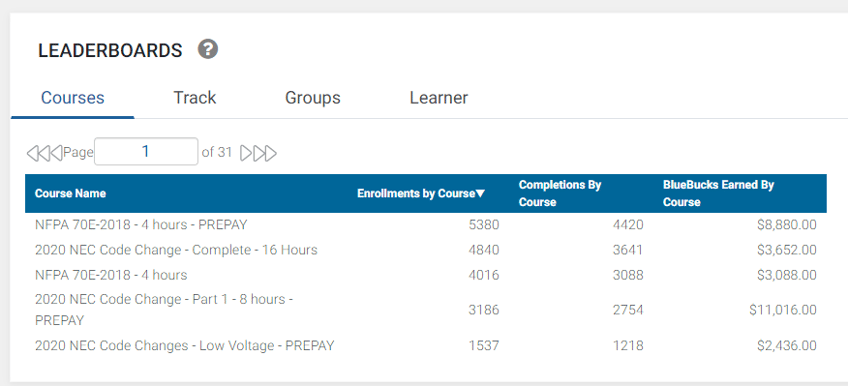The image size is (848, 386).
Task: Open the Leaderboards help question mark icon
Action: click(208, 49)
